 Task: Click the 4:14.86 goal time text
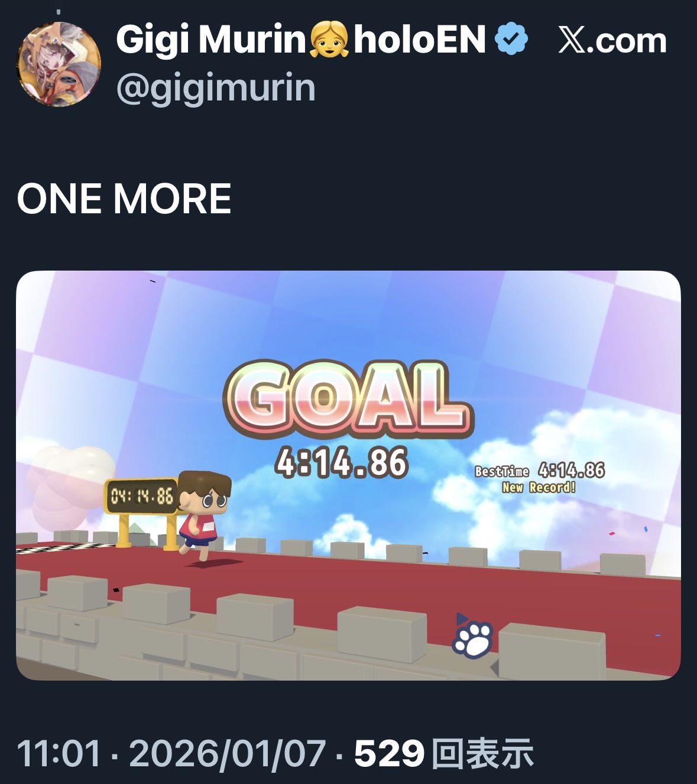coord(342,462)
